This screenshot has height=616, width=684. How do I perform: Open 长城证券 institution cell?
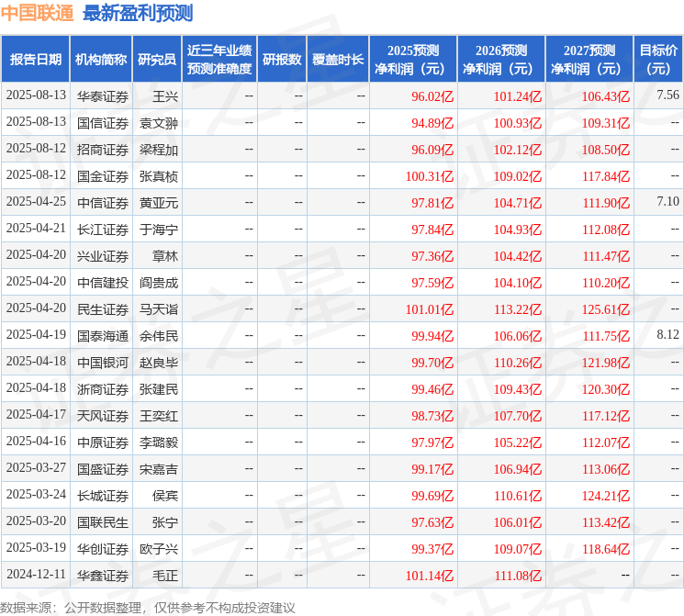tap(103, 496)
